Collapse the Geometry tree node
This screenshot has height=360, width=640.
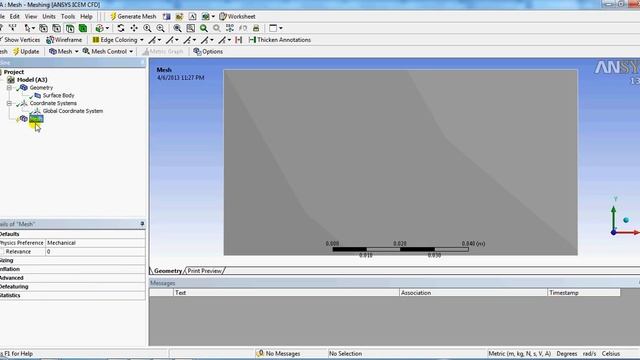9,87
